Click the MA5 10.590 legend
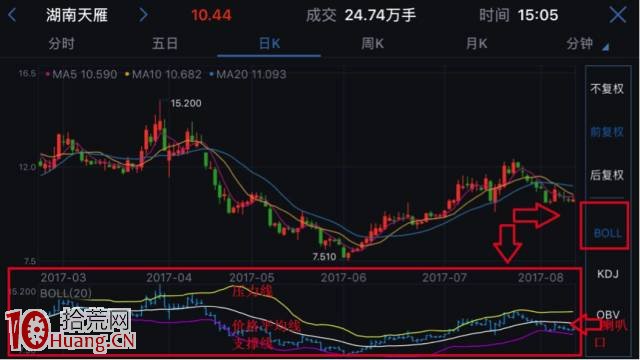This screenshot has height=360, width=640. point(81,74)
